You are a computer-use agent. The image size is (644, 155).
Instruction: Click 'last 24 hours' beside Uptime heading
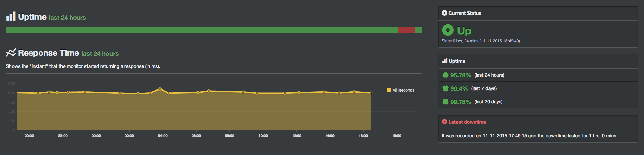tap(67, 18)
